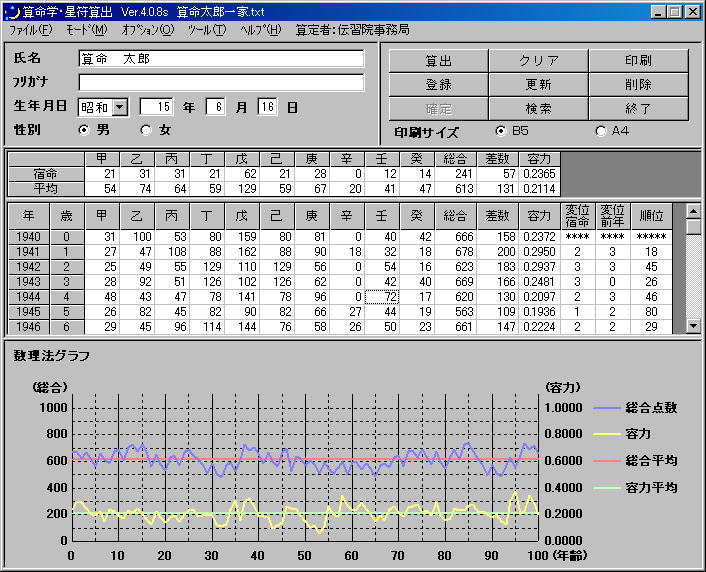Open the モード(M) menu

tap(86, 30)
